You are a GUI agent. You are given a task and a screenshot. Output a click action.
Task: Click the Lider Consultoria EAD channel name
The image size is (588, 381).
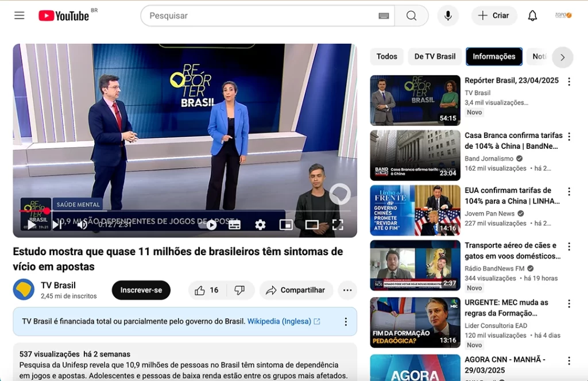496,326
